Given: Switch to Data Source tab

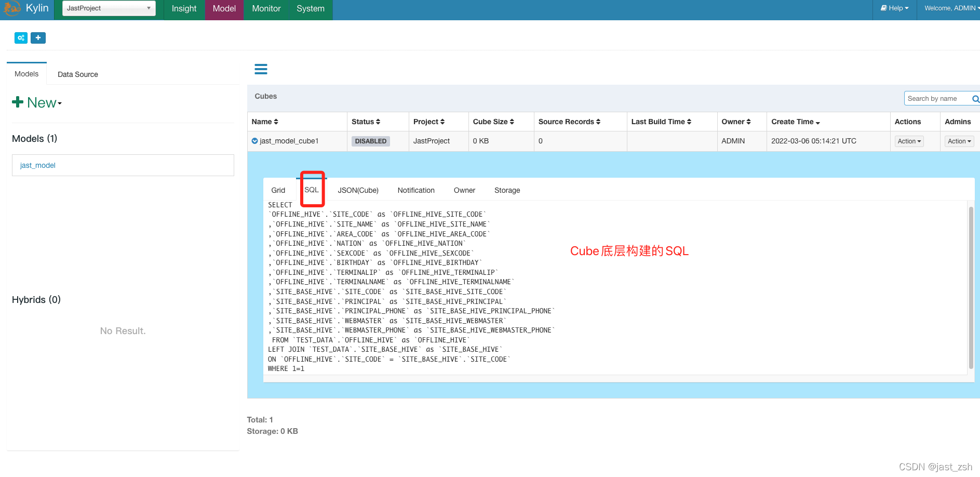Looking at the screenshot, I should pos(78,74).
